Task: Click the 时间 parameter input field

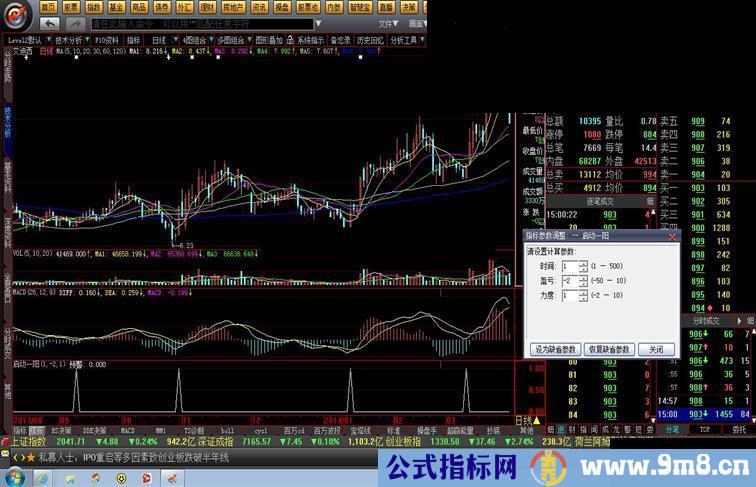Action: pos(569,266)
